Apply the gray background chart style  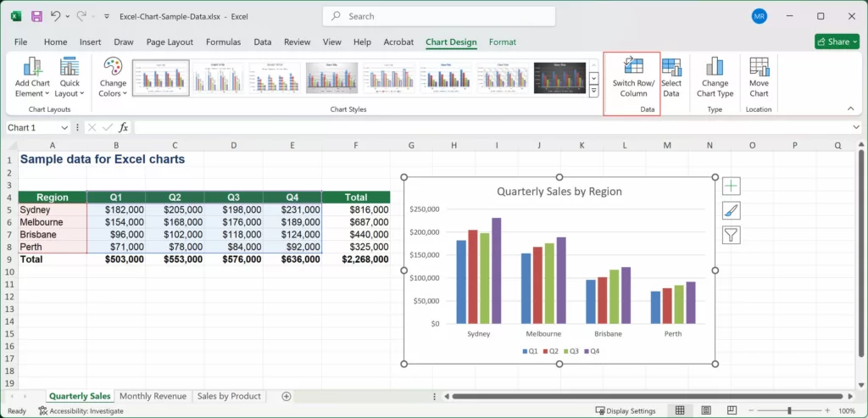(x=332, y=78)
